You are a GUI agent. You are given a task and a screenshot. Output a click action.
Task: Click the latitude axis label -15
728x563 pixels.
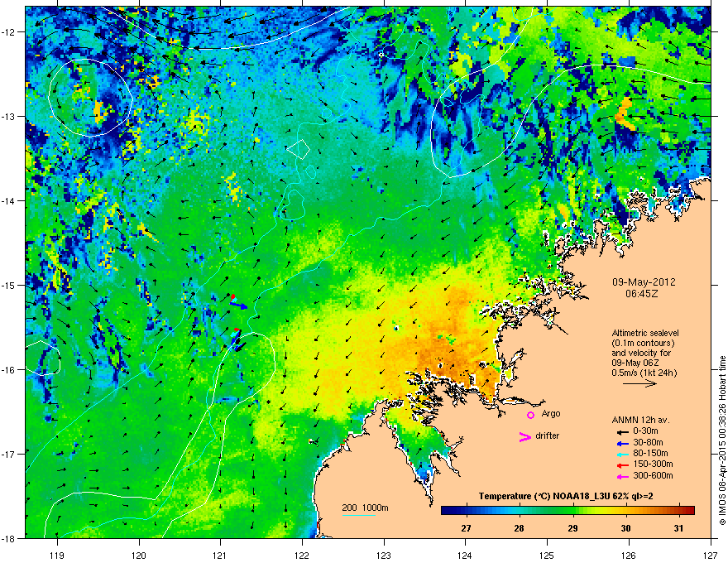click(9, 285)
